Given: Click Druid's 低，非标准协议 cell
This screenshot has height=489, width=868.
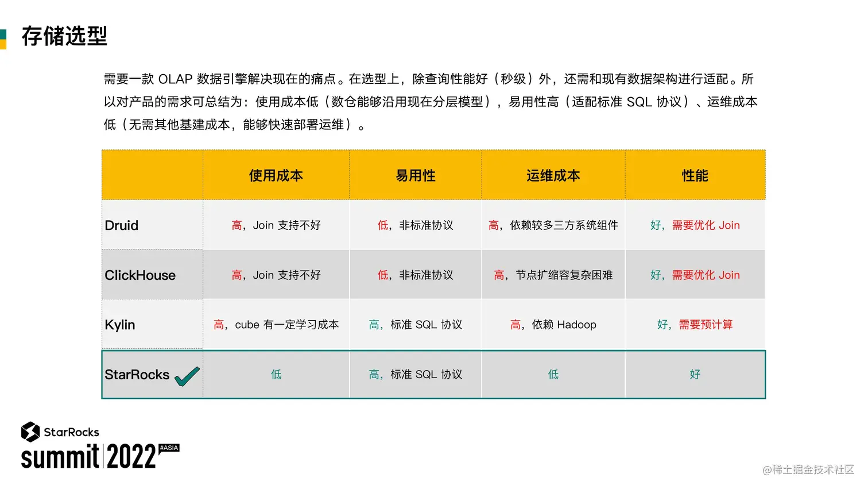Looking at the screenshot, I should [x=416, y=225].
